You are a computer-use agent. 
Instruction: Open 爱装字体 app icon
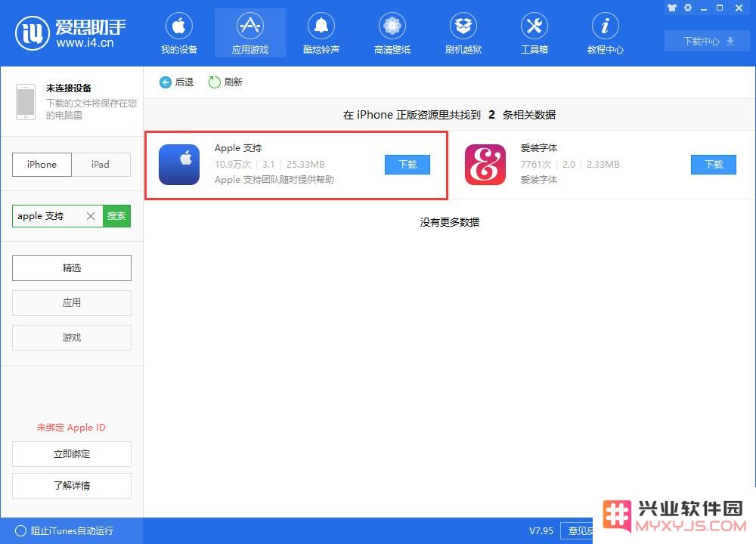pyautogui.click(x=485, y=165)
